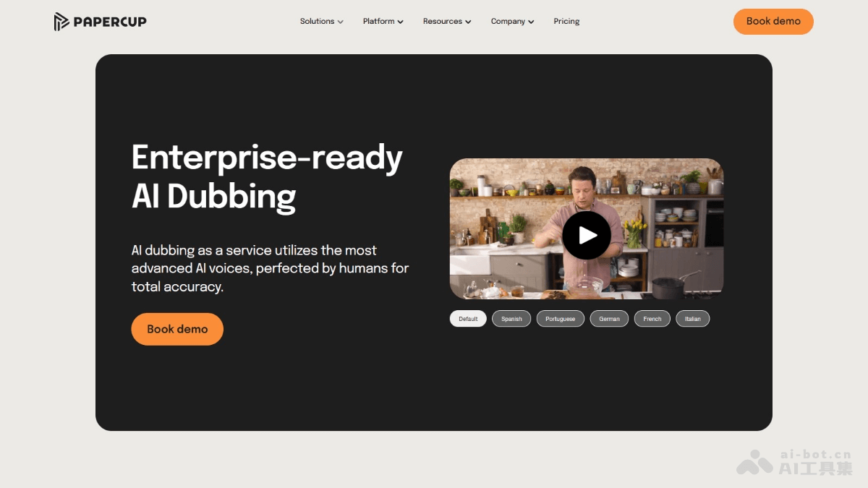Click the Enterprise-ready AI Dubbing heading
The width and height of the screenshot is (868, 488).
tap(267, 176)
